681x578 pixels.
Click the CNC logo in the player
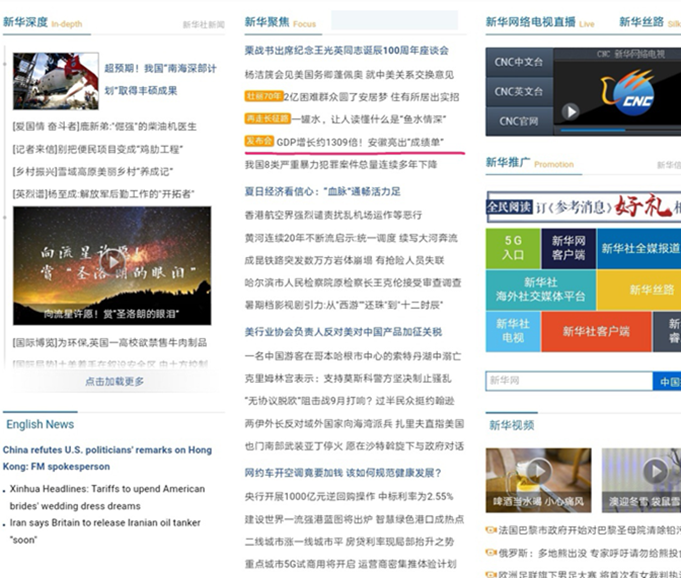628,92
